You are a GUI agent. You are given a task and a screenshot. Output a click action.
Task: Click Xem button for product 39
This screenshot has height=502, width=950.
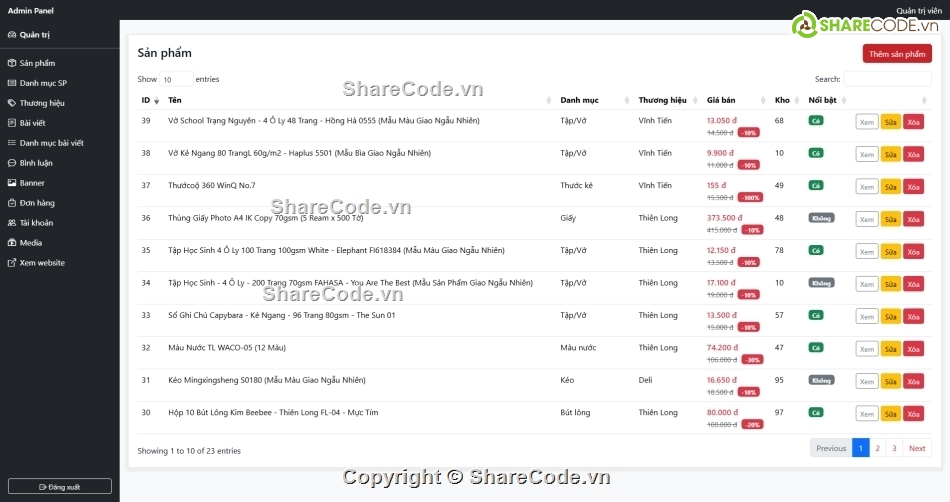867,122
